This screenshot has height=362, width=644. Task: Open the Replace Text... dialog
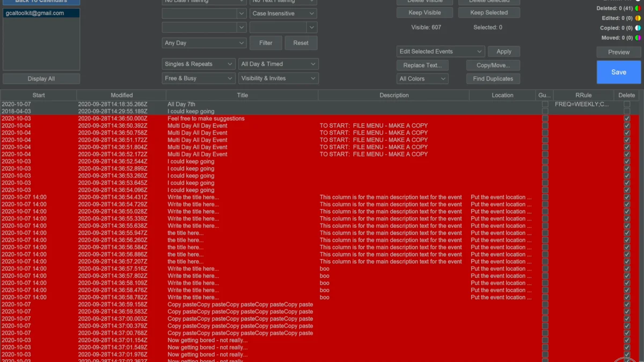422,65
